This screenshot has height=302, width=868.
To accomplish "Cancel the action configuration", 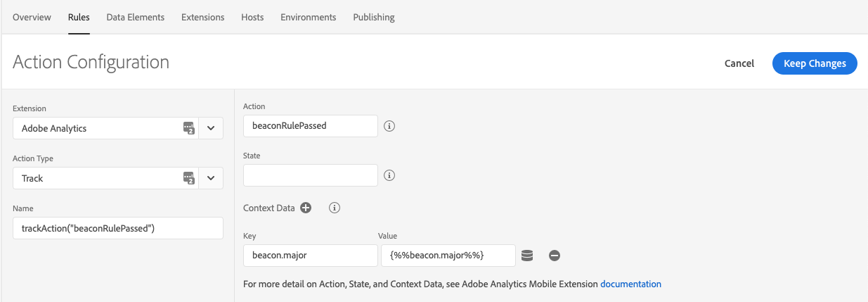I will [x=739, y=63].
